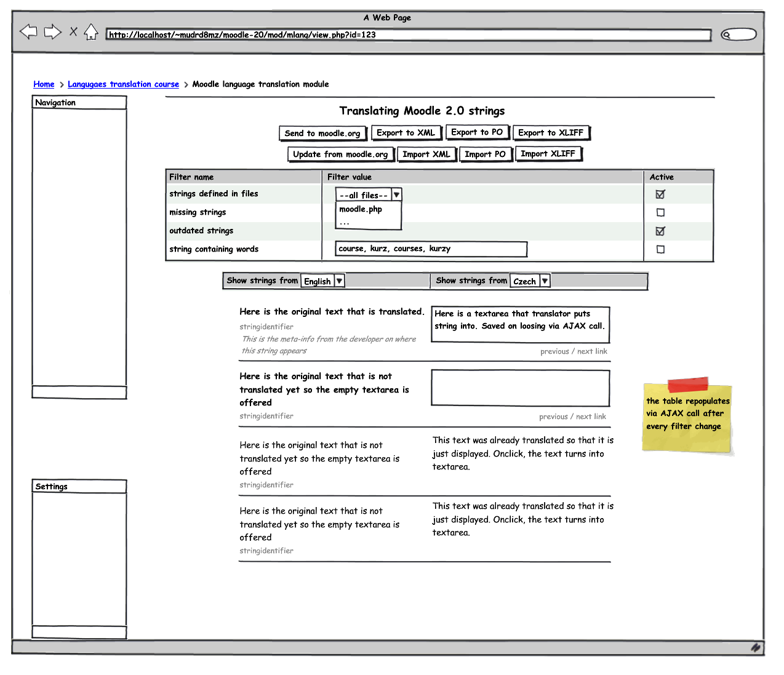This screenshot has height=675, width=784.
Task: Go to the browser home icon
Action: click(91, 31)
